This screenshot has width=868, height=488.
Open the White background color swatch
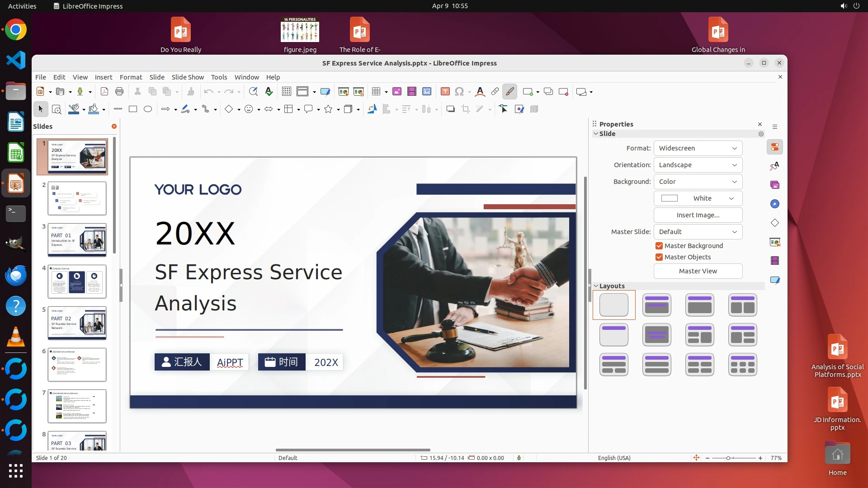[x=698, y=198]
